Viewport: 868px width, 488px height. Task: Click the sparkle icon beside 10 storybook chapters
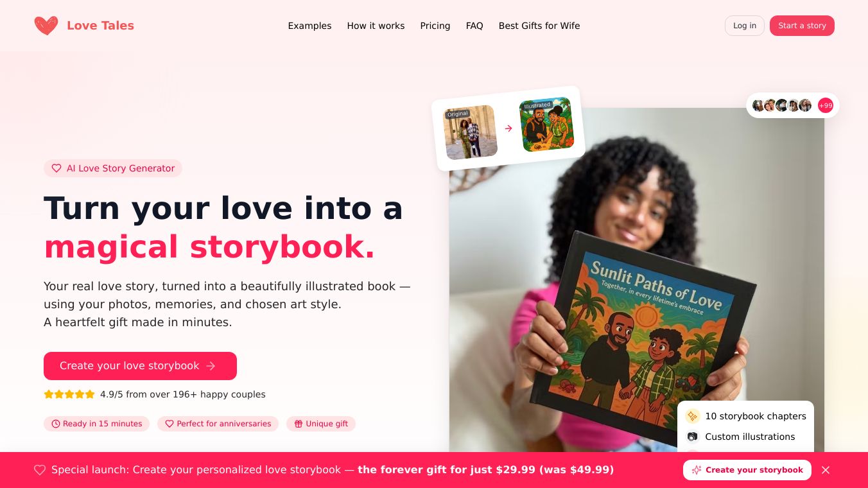click(x=692, y=416)
